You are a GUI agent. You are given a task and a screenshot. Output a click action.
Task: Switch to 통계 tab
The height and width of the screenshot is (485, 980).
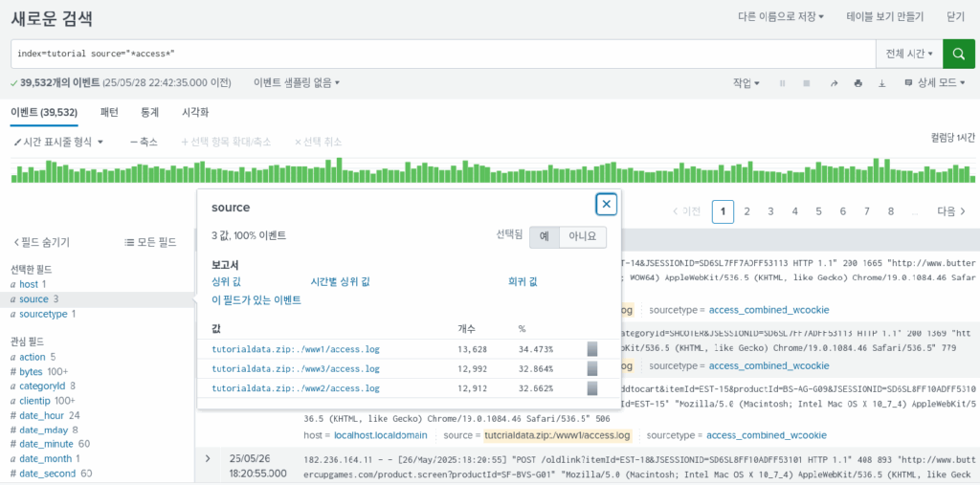(150, 113)
